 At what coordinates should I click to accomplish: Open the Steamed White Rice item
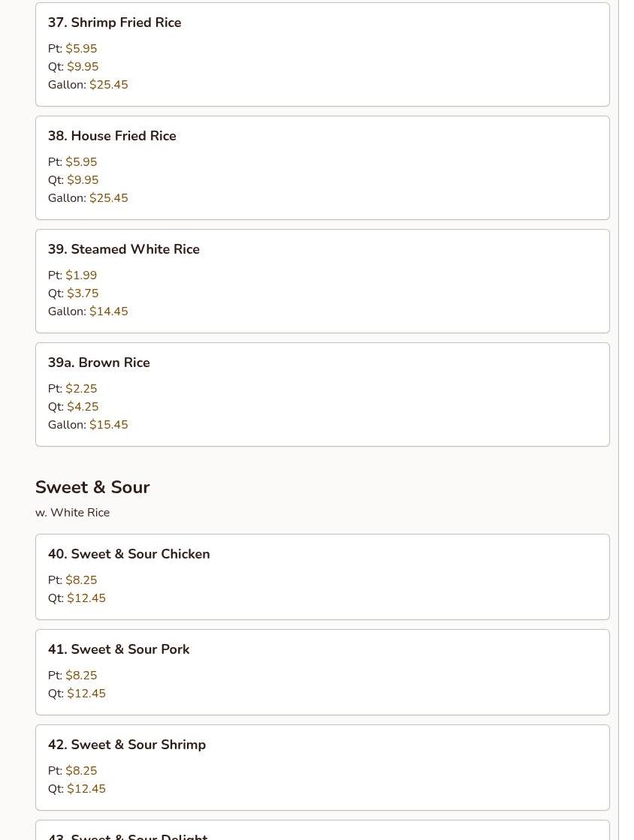(x=124, y=249)
